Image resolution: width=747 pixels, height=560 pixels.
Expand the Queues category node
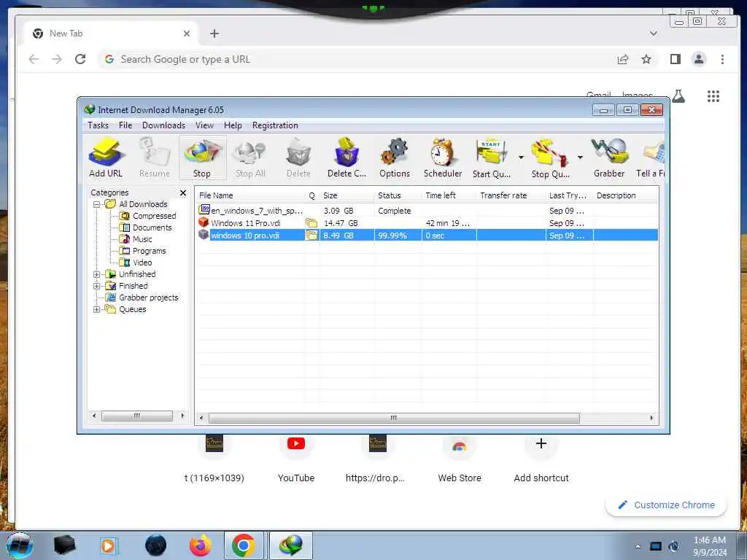click(x=97, y=309)
